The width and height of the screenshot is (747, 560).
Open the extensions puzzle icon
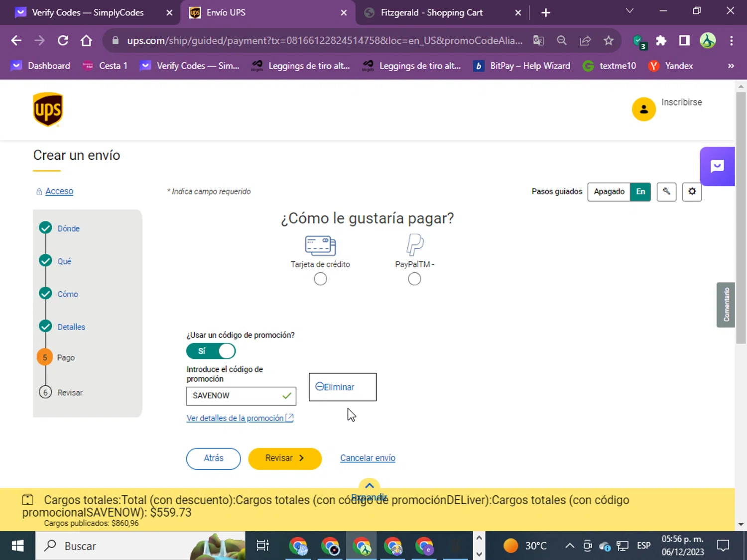tap(661, 40)
